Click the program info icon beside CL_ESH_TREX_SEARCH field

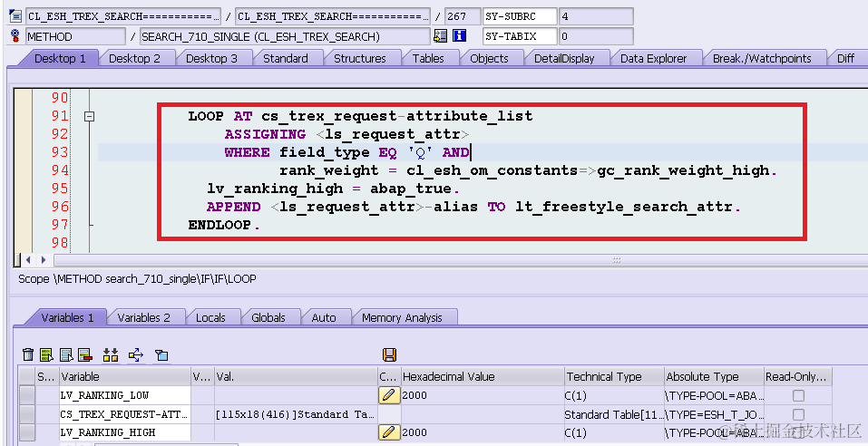[15, 16]
